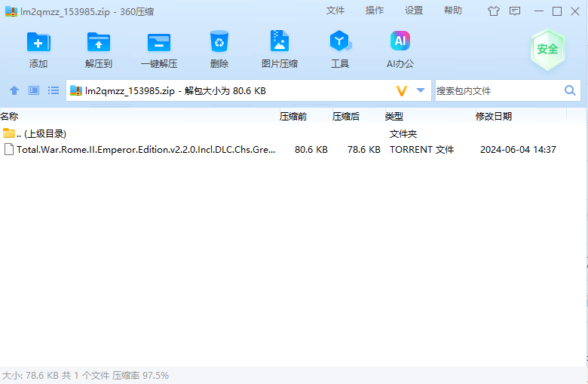Screen dimensions: 588x384
Task: Switch to the thumbnail view icon
Action: [x=34, y=90]
